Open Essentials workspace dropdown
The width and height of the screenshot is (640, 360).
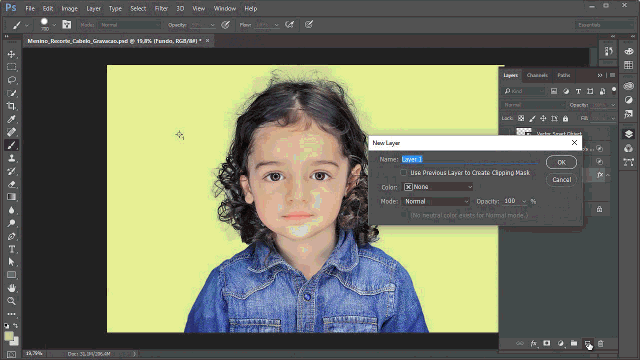tap(605, 25)
